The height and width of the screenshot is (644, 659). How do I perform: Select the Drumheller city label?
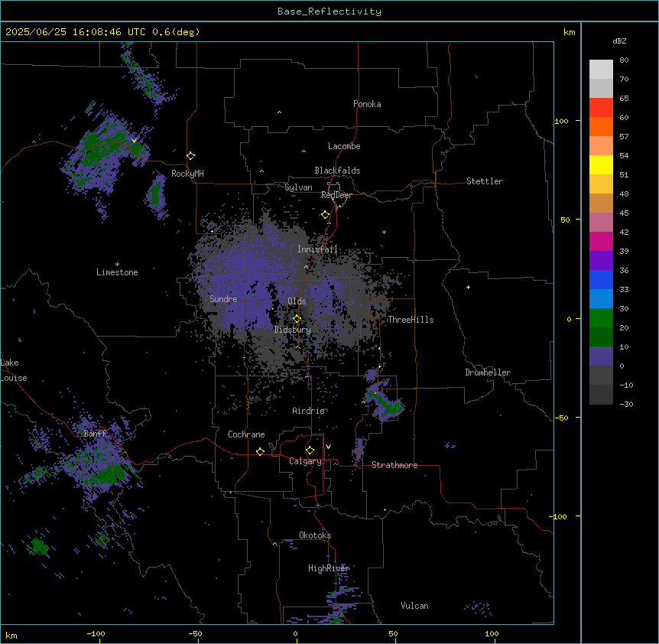pos(488,372)
